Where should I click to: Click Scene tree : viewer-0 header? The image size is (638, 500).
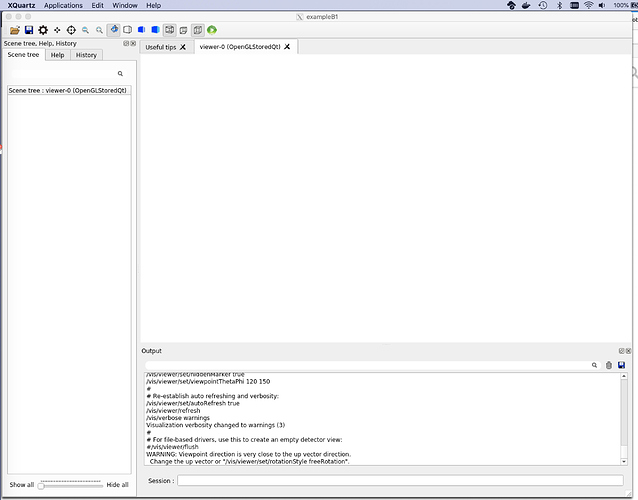point(69,90)
